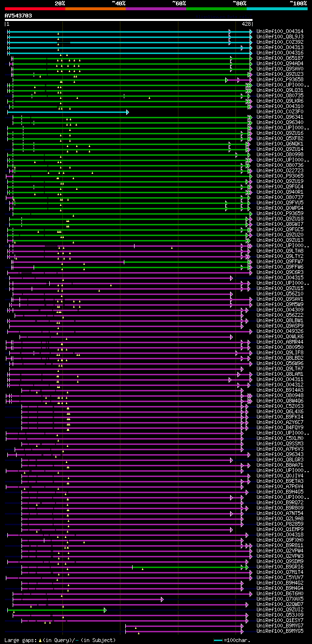Select the UniRef100_B8AA71 row label

[x=280, y=465]
